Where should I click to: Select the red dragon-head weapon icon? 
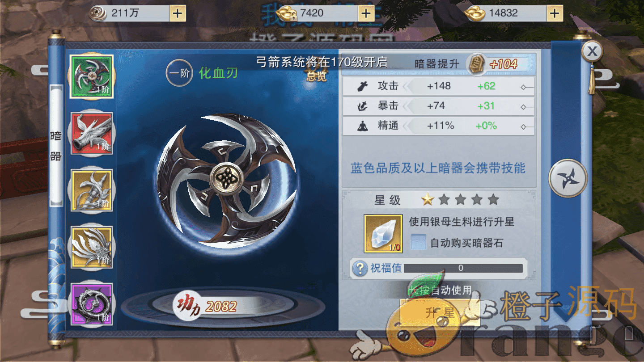click(92, 133)
